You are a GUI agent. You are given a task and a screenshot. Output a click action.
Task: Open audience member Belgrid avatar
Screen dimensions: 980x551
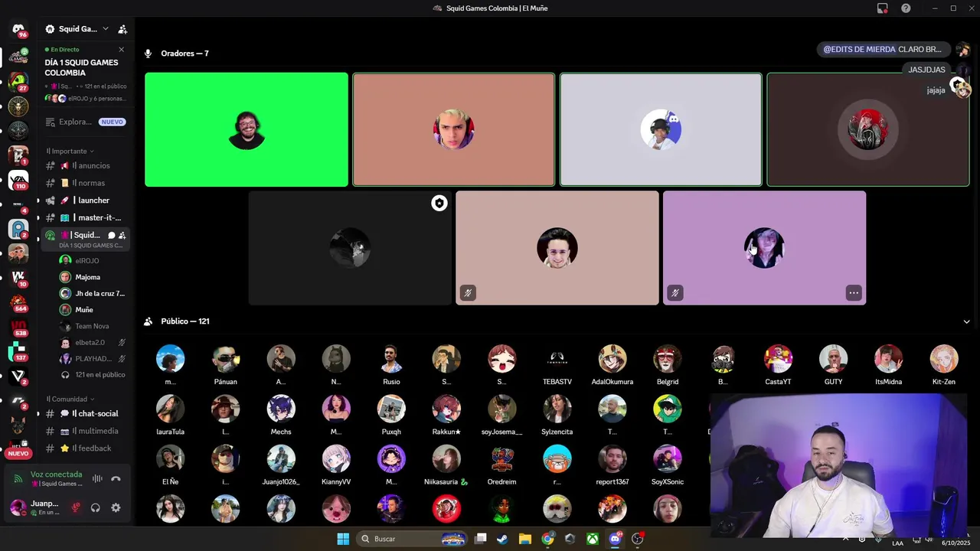point(668,359)
